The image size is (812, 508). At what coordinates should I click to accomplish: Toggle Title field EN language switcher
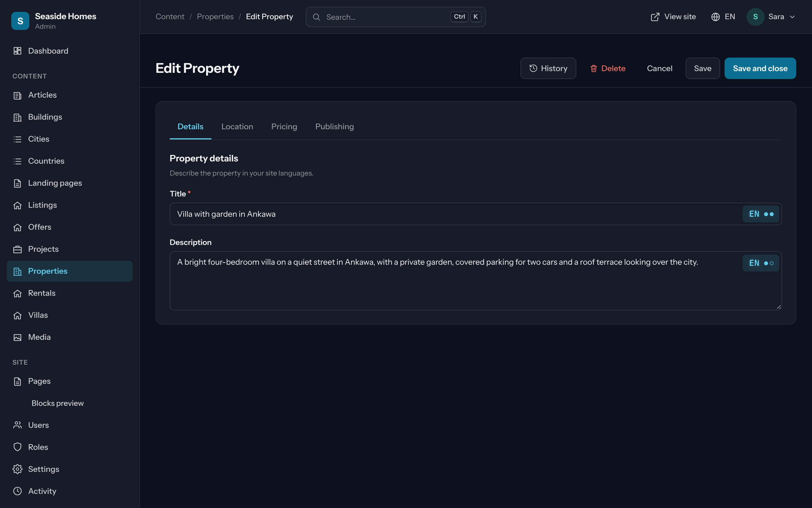tap(761, 214)
